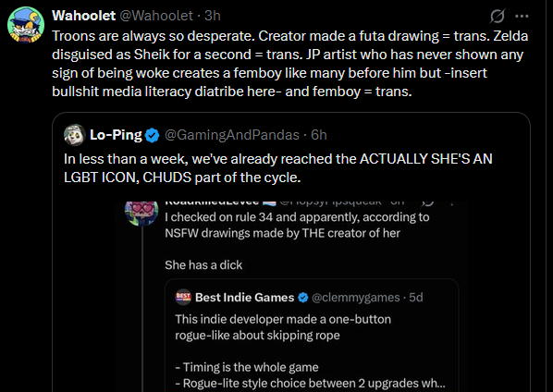Viewport: 553px width, 392px height.
Task: Click Best Indie Games' verified checkmark badge
Action: [303, 298]
